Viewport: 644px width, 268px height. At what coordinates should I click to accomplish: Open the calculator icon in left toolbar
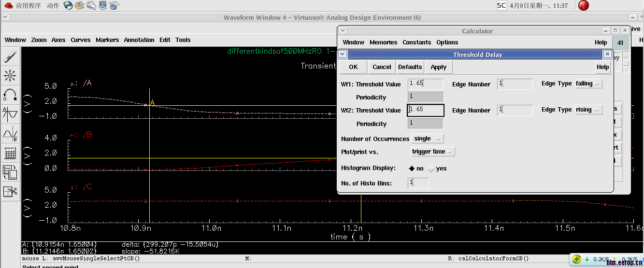[x=10, y=153]
